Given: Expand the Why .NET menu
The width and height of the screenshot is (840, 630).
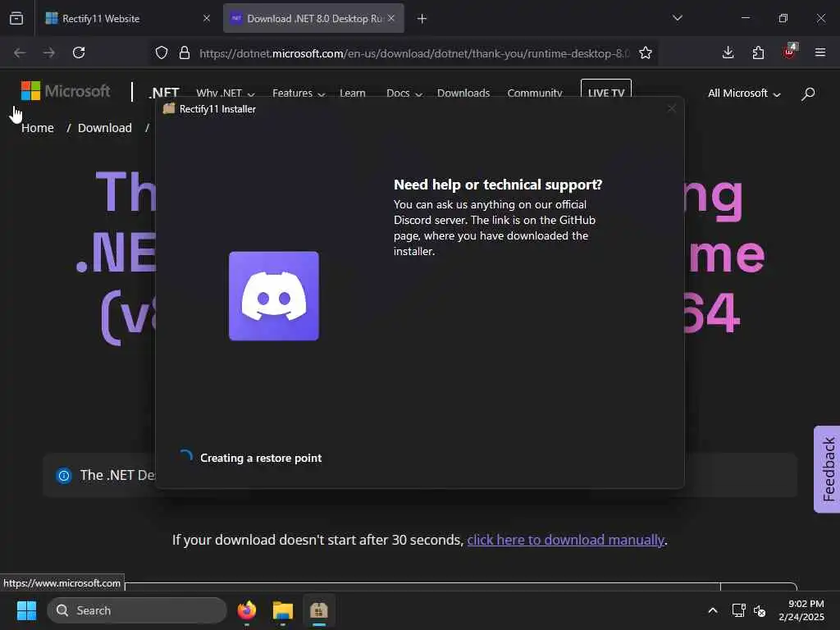Looking at the screenshot, I should click(x=226, y=94).
